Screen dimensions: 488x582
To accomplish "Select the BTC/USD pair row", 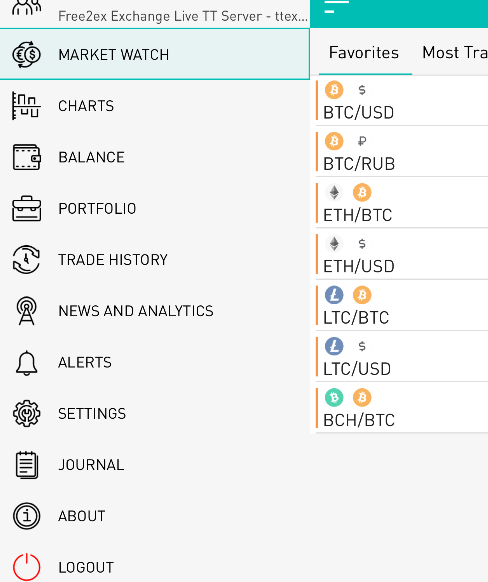I will tap(402, 101).
